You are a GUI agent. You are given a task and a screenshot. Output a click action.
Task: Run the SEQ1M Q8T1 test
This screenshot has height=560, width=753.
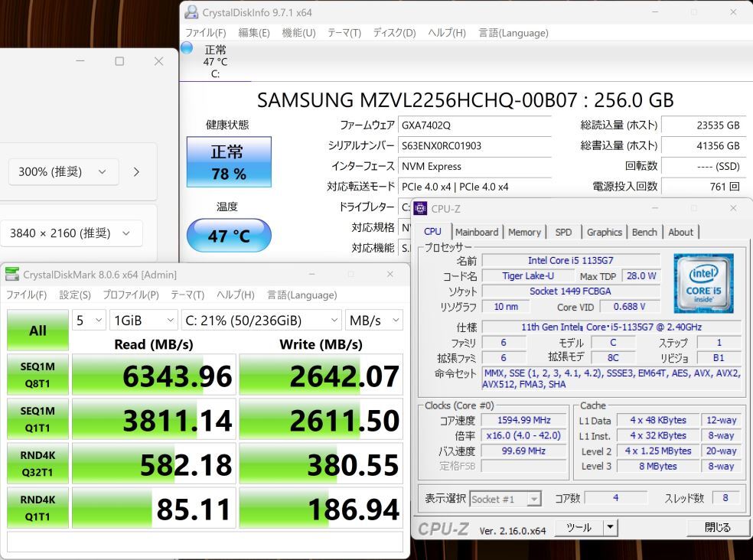pos(37,375)
